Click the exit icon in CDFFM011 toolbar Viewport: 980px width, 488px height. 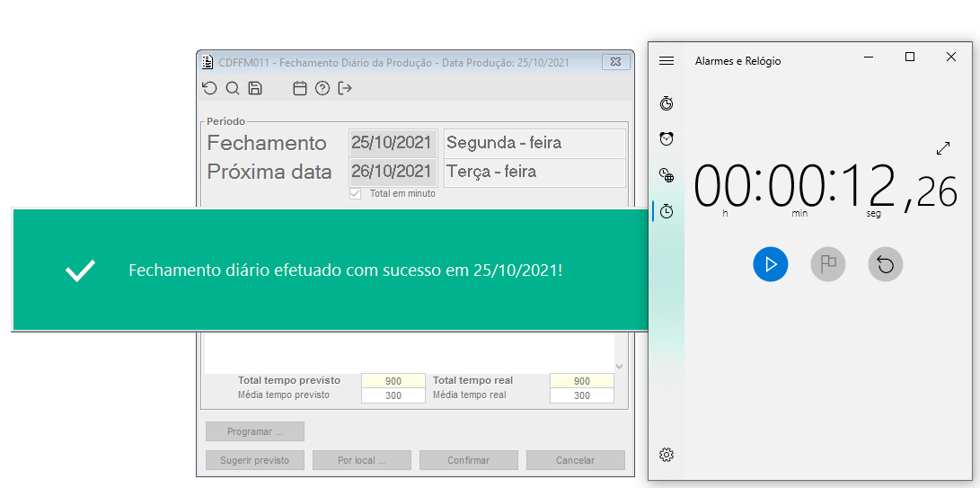[345, 88]
